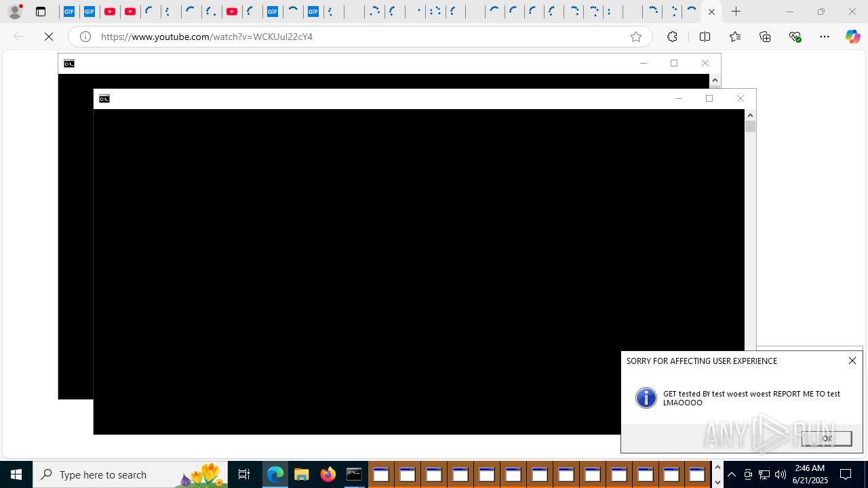The height and width of the screenshot is (488, 868).
Task: Click front console window system icon
Action: pos(104,99)
